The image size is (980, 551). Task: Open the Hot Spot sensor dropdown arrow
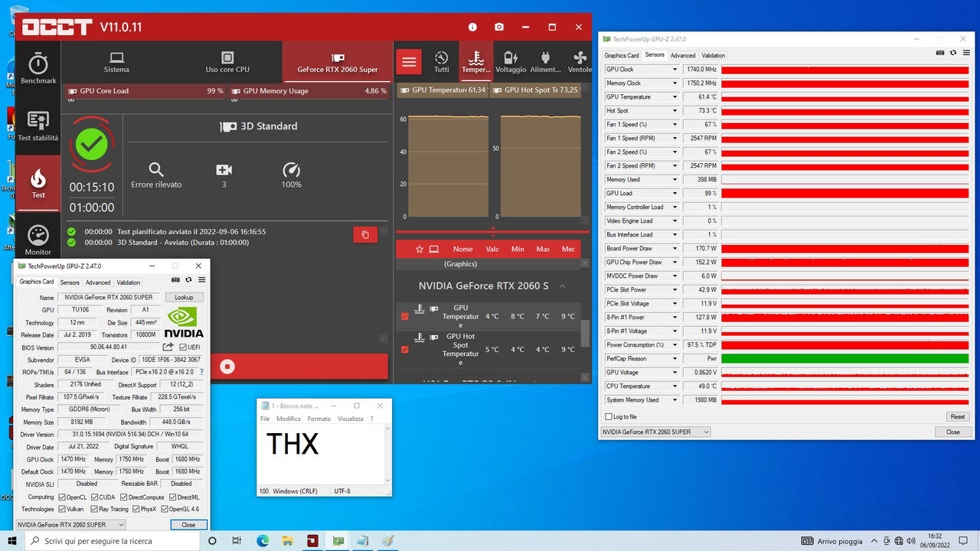(x=675, y=111)
